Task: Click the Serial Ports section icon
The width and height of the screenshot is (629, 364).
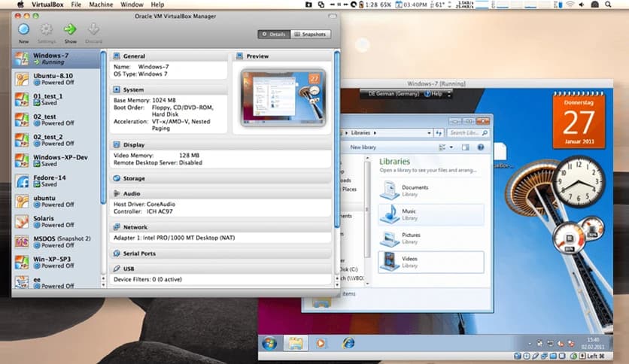Action: tap(117, 253)
